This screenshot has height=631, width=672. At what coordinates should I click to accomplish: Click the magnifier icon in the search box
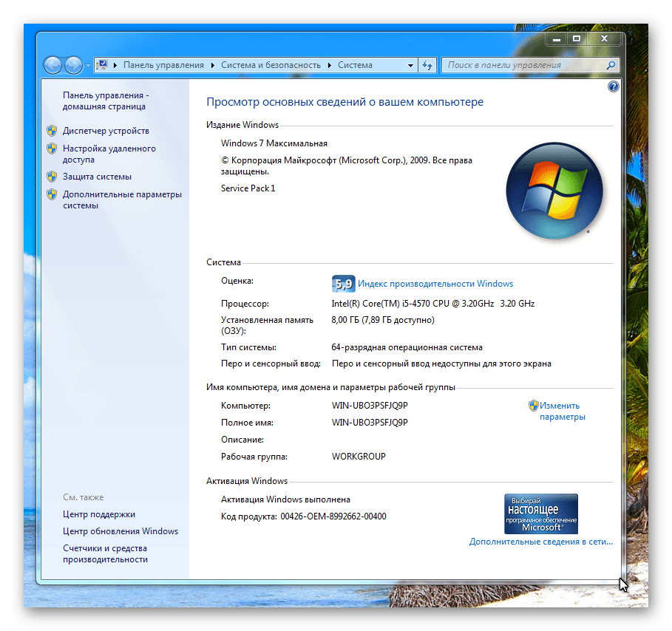pos(611,65)
